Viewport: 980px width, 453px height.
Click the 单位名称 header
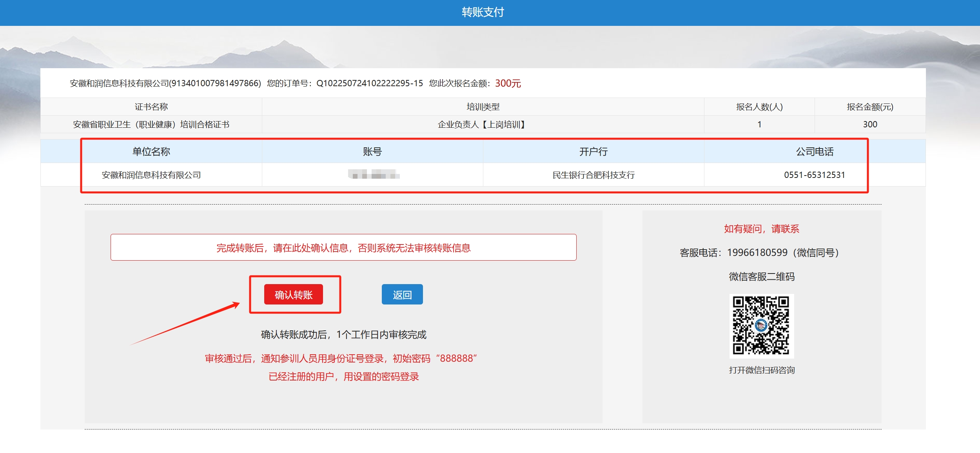[x=151, y=152]
